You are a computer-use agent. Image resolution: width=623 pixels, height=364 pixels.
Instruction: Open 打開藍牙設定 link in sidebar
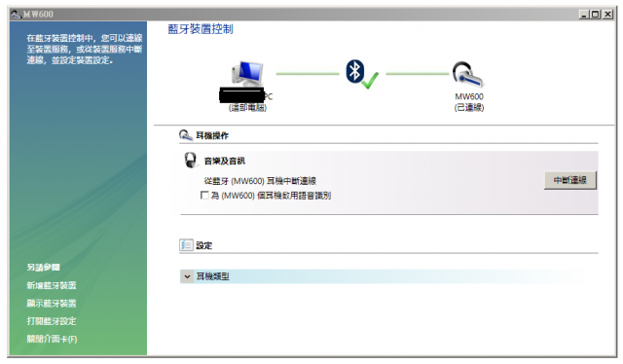tap(52, 321)
